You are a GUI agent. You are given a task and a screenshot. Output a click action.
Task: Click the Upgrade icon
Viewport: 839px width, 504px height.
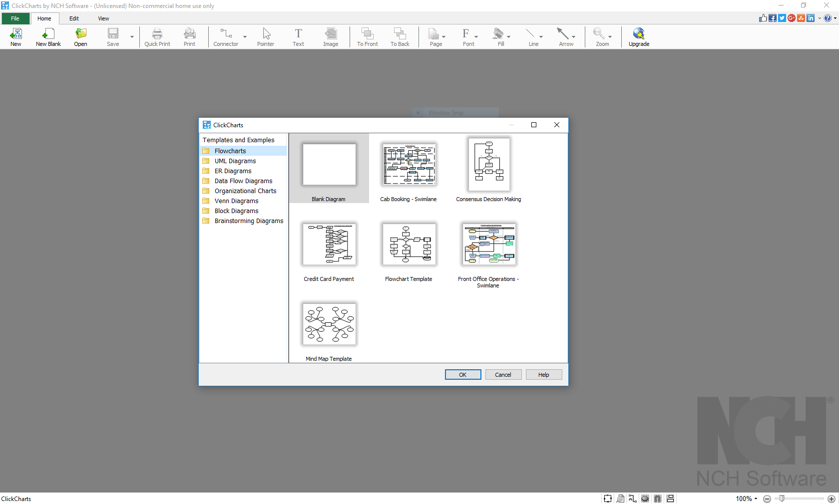(638, 36)
